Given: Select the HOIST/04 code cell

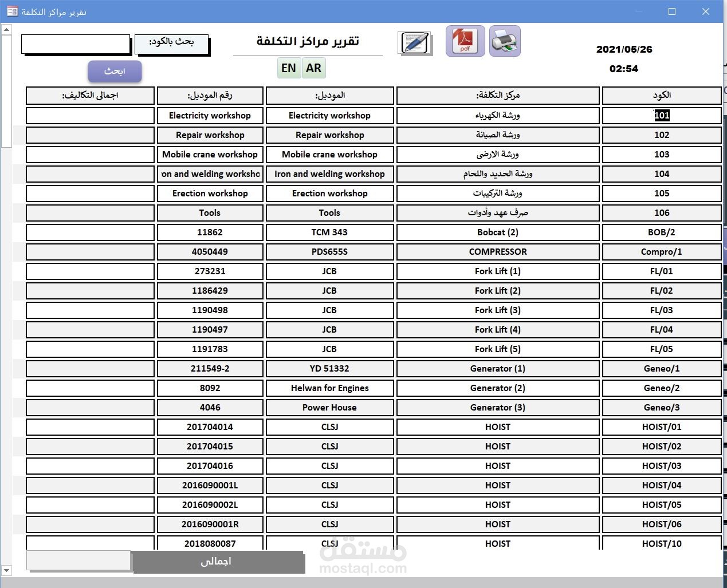Looking at the screenshot, I should [662, 485].
